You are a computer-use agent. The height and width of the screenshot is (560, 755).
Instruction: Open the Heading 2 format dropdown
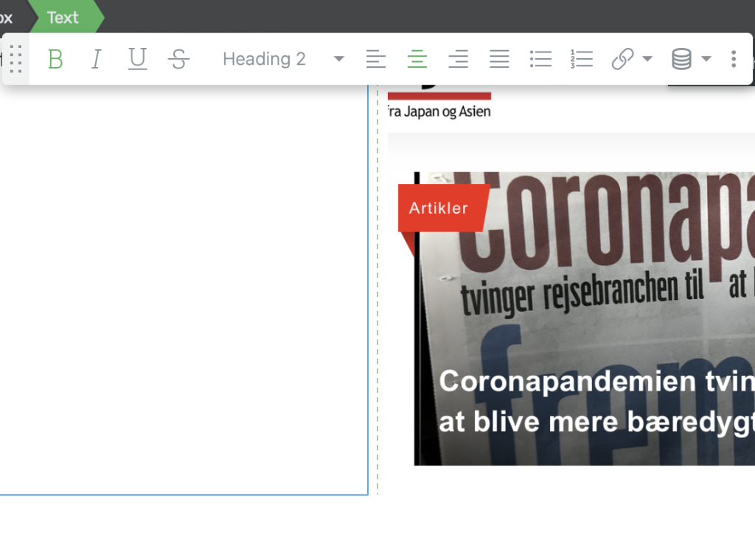click(283, 59)
